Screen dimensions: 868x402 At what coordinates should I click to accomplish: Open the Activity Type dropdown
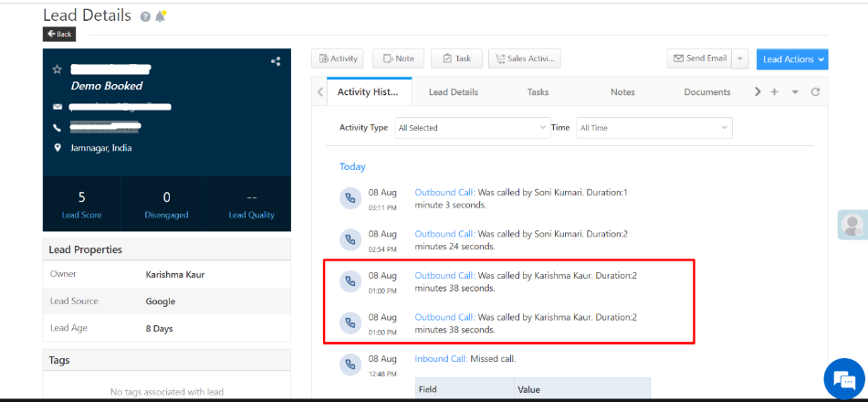(473, 128)
